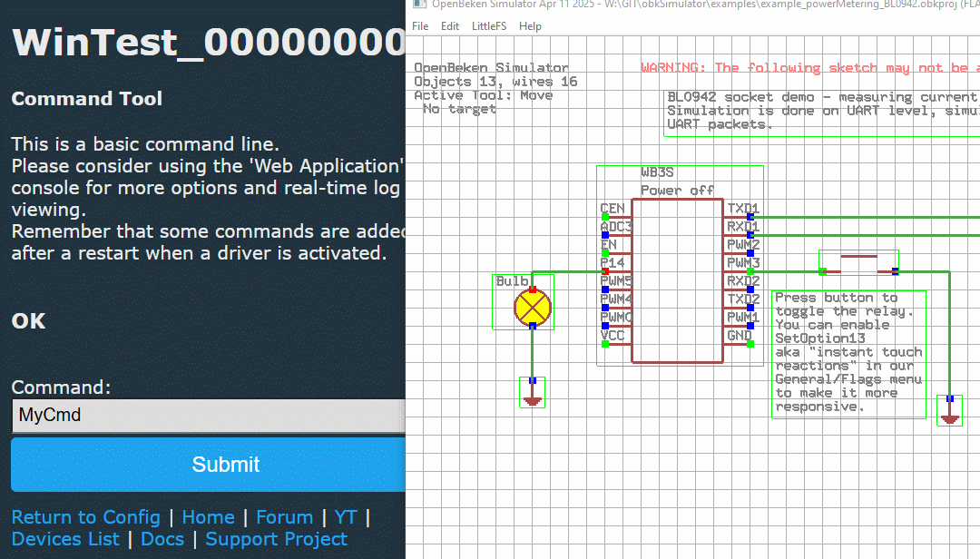Click the PWM3 pin label

tap(743, 262)
